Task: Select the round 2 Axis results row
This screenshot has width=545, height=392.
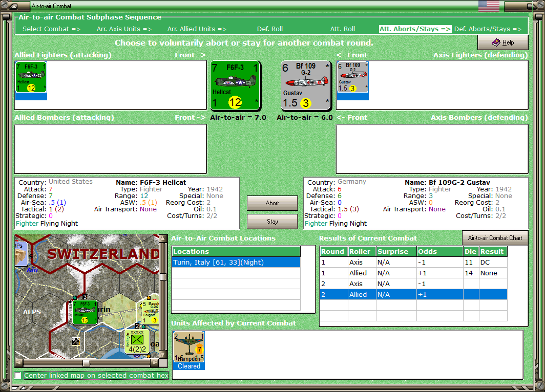Action: pyautogui.click(x=413, y=284)
